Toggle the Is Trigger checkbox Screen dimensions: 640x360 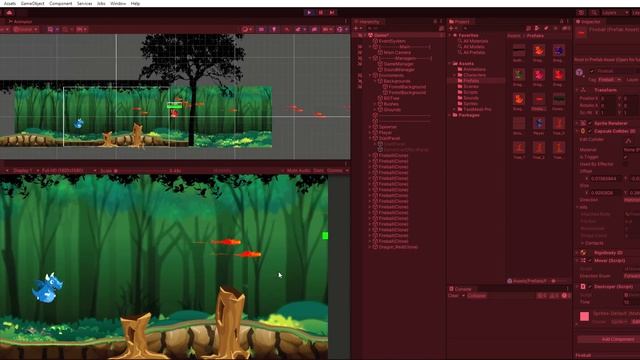pyautogui.click(x=626, y=157)
